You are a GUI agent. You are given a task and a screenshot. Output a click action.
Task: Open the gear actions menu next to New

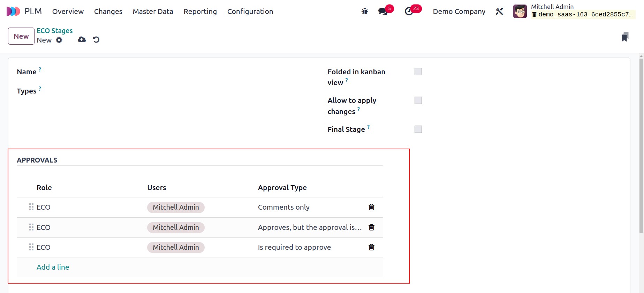click(x=59, y=40)
